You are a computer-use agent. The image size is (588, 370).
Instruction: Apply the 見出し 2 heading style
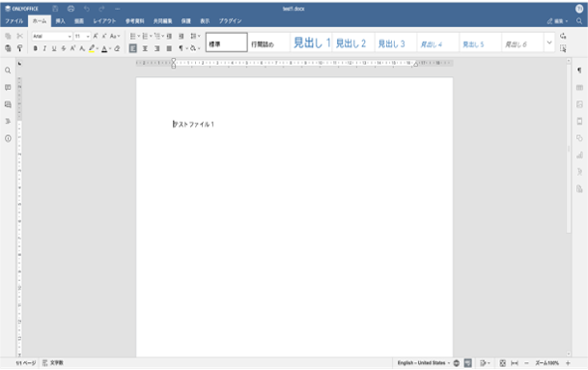353,43
